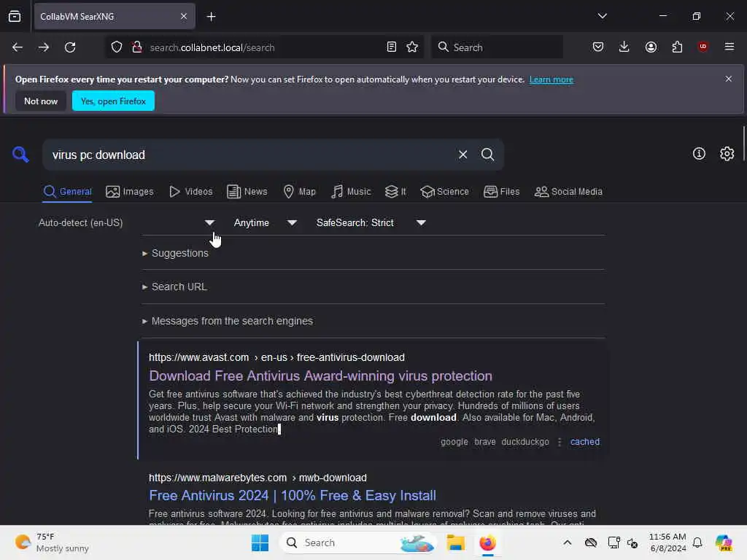Open Firefox account icon
747x560 pixels.
651,47
